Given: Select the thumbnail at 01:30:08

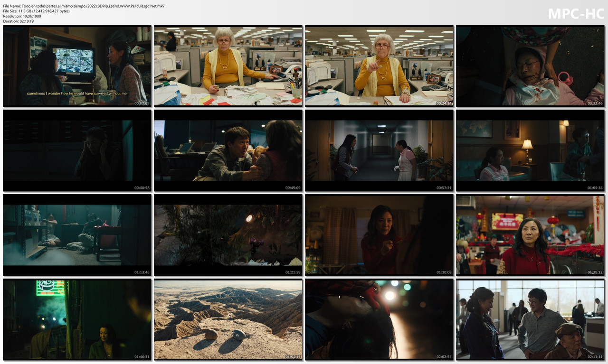Looking at the screenshot, I should click(379, 235).
